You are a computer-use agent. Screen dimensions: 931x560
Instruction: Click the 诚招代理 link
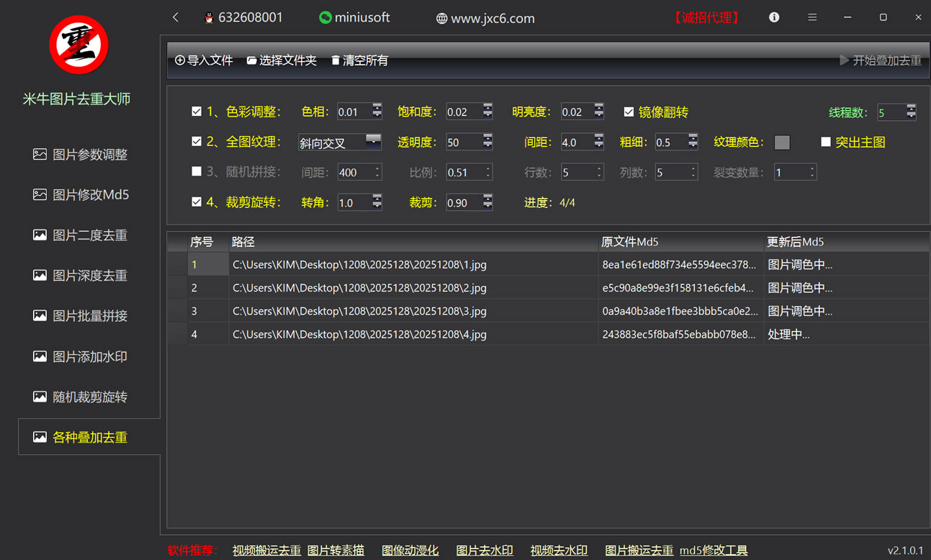(x=706, y=17)
